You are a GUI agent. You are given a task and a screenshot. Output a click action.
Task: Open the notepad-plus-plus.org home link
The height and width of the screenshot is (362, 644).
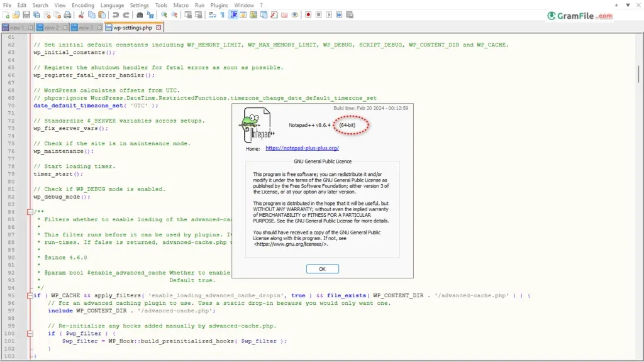pyautogui.click(x=303, y=148)
